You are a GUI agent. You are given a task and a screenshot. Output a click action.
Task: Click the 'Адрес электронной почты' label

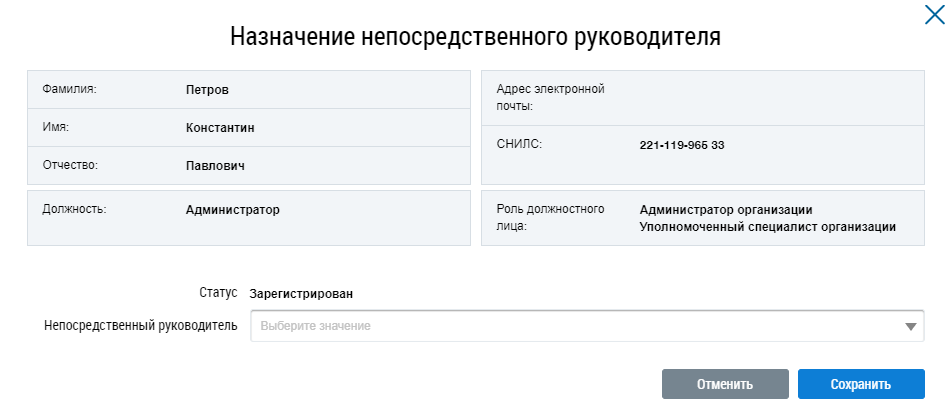point(551,97)
